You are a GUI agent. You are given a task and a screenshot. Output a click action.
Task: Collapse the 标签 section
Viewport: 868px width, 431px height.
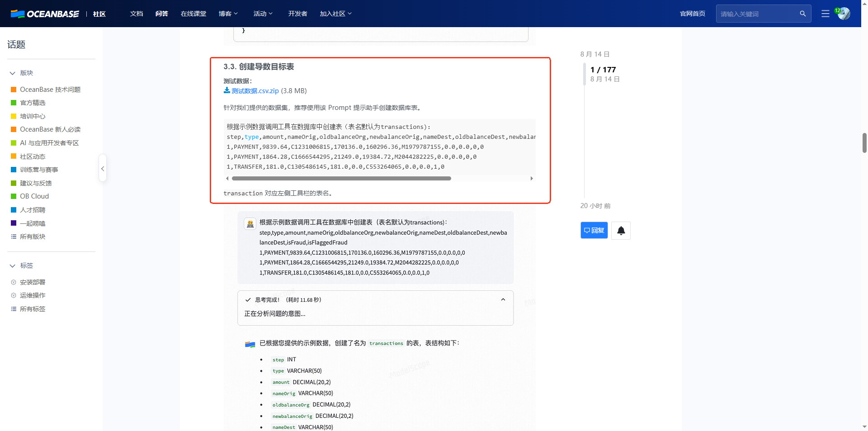click(x=13, y=265)
